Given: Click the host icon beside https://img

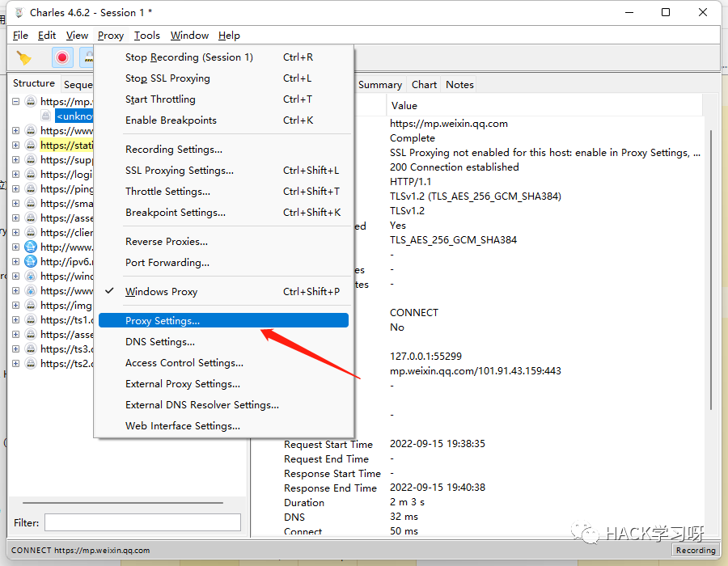Looking at the screenshot, I should [31, 305].
